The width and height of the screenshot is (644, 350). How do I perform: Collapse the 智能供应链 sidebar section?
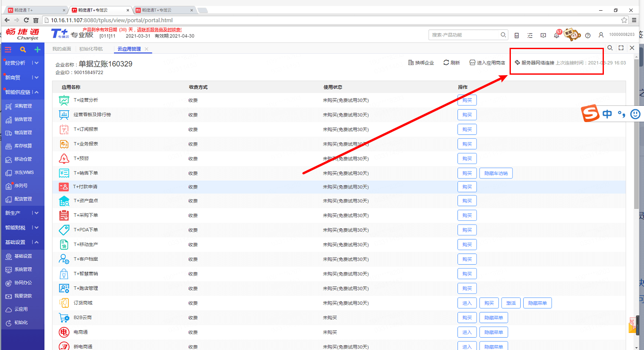22,92
